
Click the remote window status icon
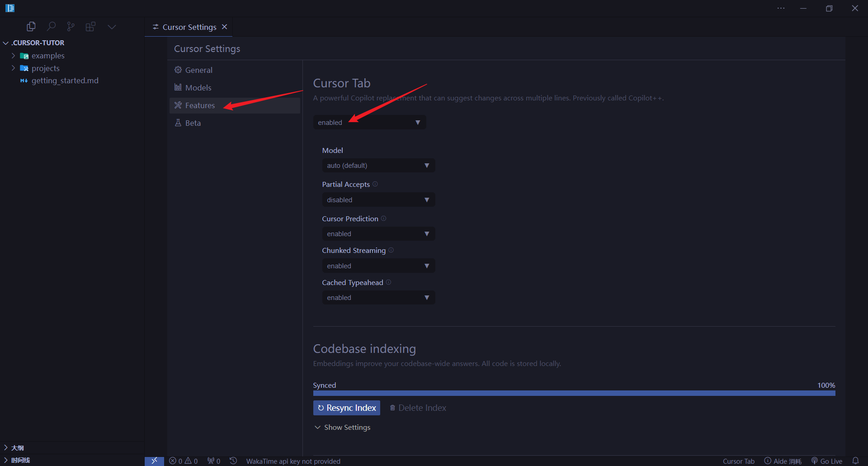pos(154,461)
